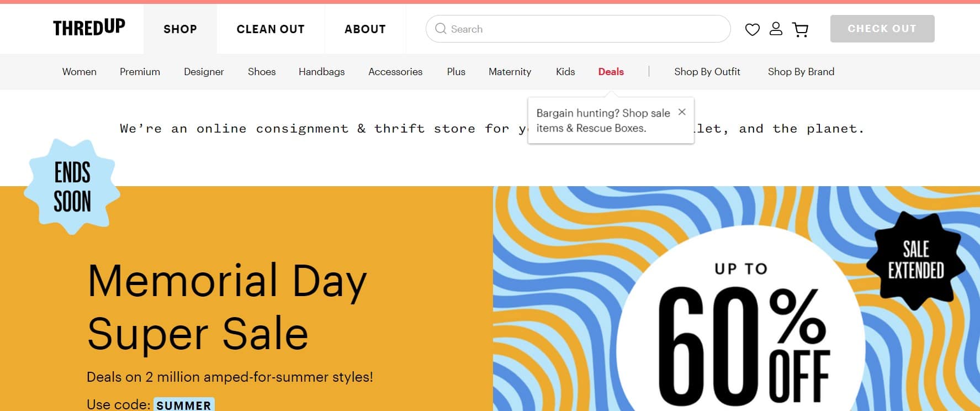980x411 pixels.
Task: Go to Maternity category
Action: tap(510, 72)
